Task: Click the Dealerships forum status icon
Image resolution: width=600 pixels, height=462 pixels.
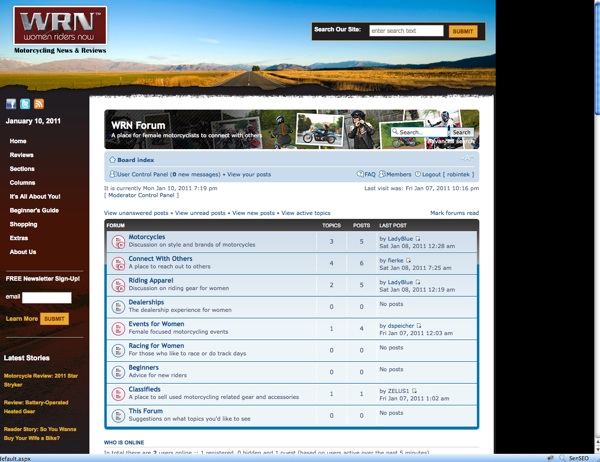Action: tap(118, 306)
